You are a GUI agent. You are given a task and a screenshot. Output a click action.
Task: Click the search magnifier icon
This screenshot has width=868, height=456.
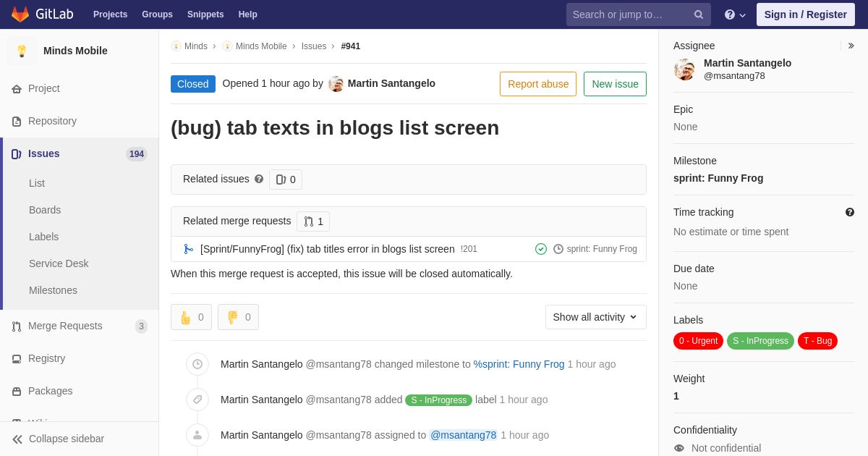(x=698, y=14)
